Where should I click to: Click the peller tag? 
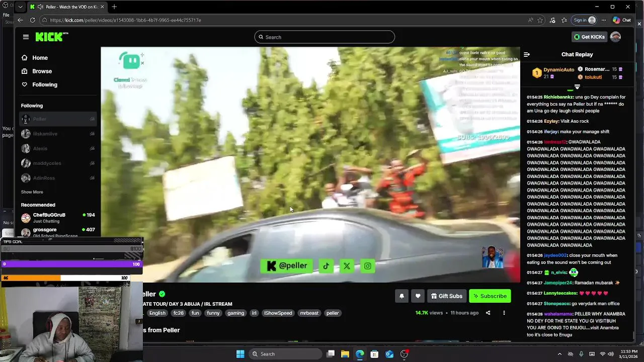[333, 313]
